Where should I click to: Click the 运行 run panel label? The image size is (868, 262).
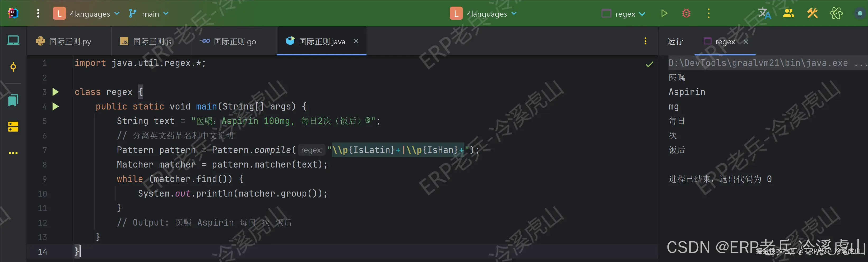click(675, 42)
